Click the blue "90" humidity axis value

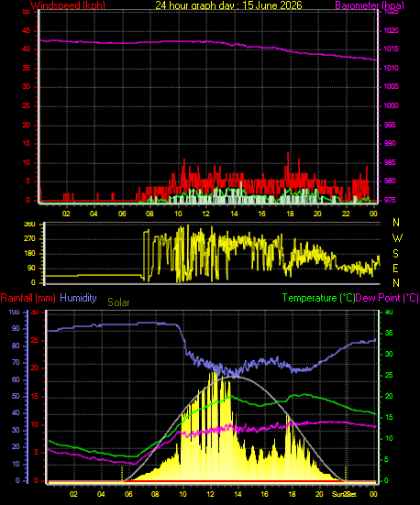16,329
